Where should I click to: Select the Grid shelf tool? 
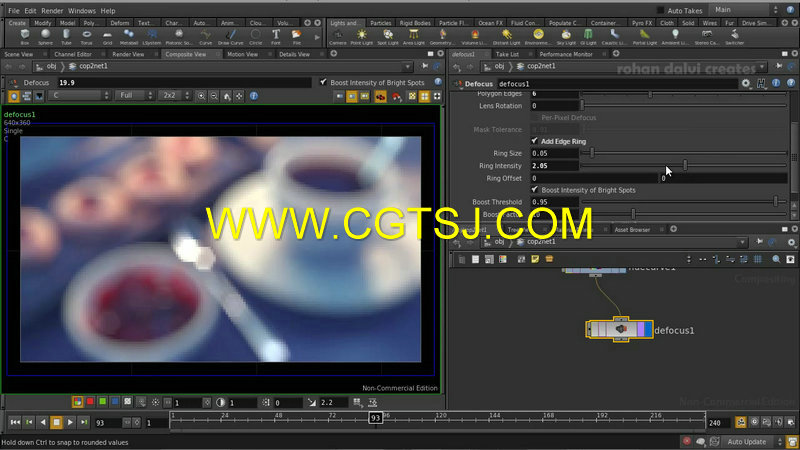coord(107,37)
